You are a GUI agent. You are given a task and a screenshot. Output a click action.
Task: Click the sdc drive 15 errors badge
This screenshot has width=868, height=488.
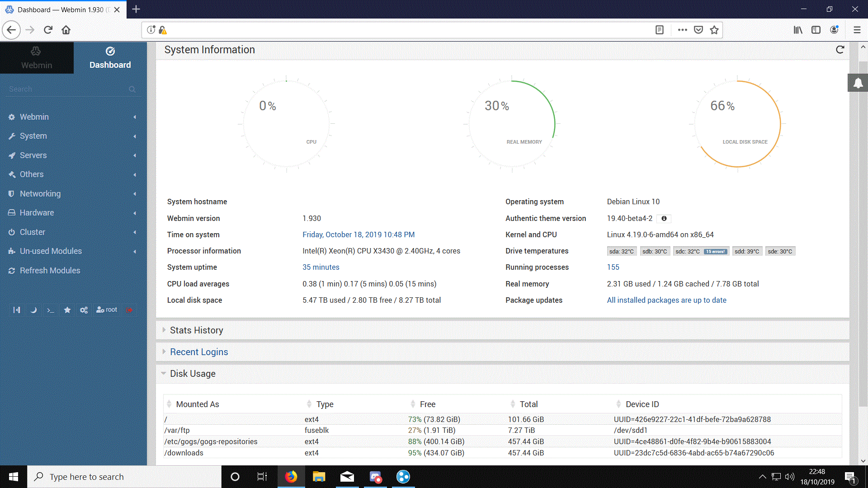click(x=716, y=252)
